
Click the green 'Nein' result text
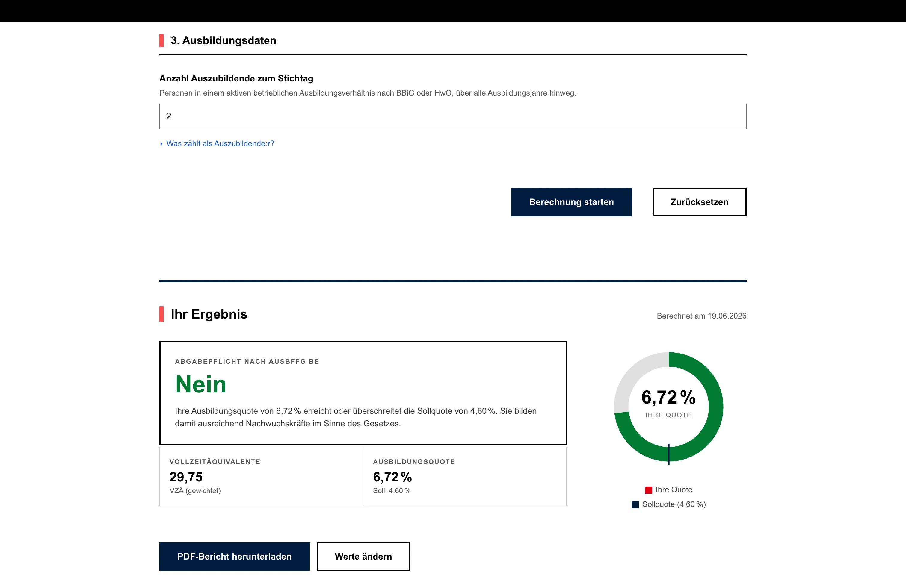[x=201, y=384]
